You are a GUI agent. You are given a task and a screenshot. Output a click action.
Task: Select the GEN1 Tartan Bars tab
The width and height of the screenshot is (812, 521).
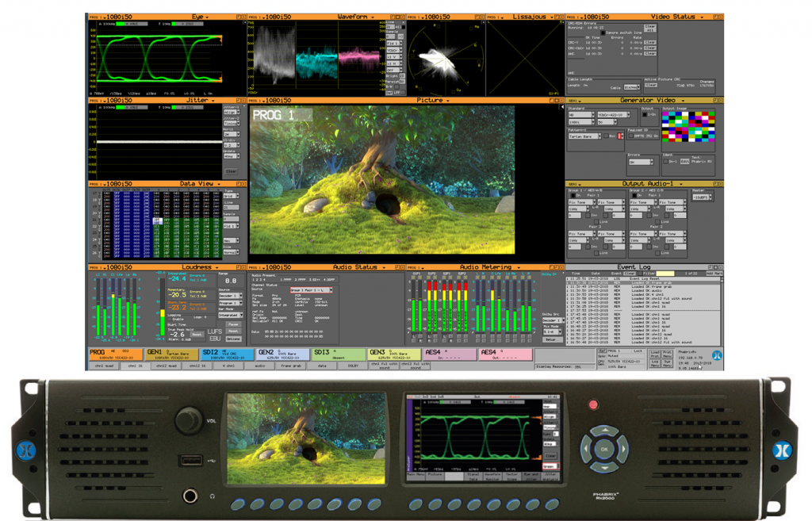[170, 354]
